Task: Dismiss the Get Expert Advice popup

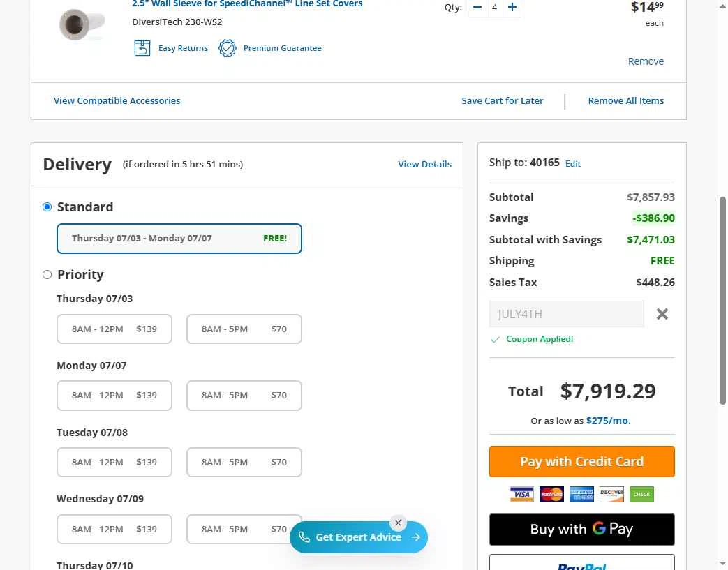Action: [x=398, y=523]
